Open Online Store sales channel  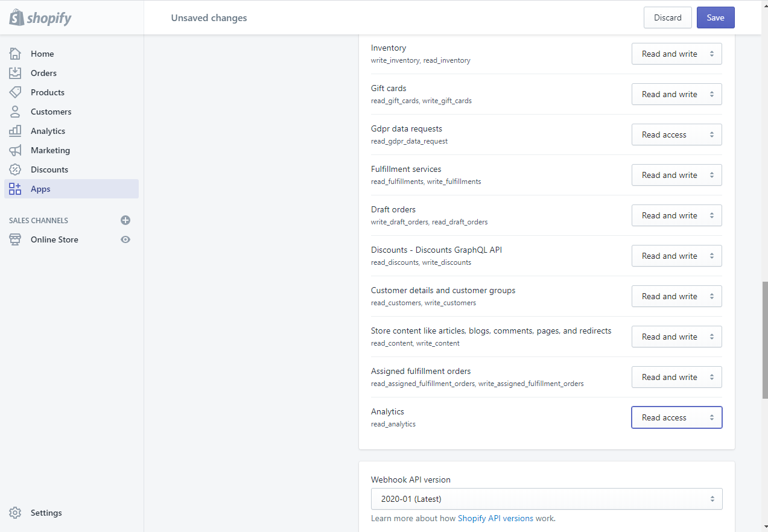coord(54,239)
